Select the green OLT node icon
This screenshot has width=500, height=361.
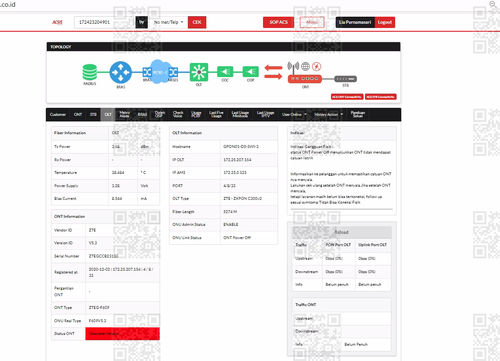coord(199,72)
